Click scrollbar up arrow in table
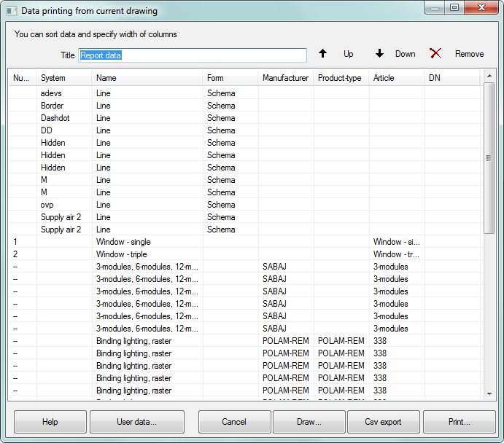Image resolution: width=504 pixels, height=443 pixels. [x=489, y=75]
